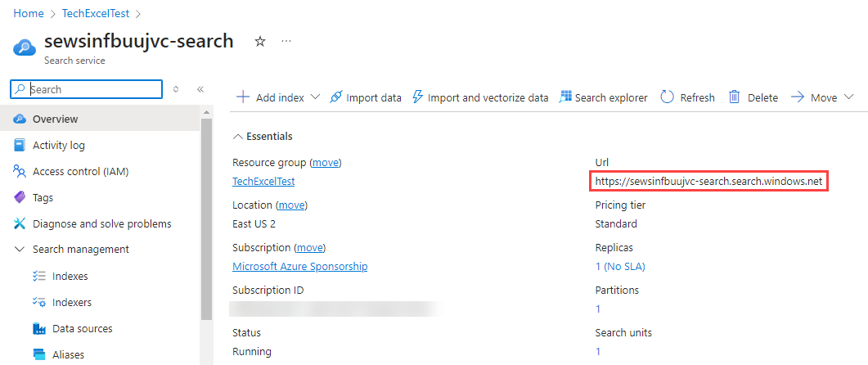The width and height of the screenshot is (868, 365).
Task: Click the Activity log book icon
Action: click(20, 145)
